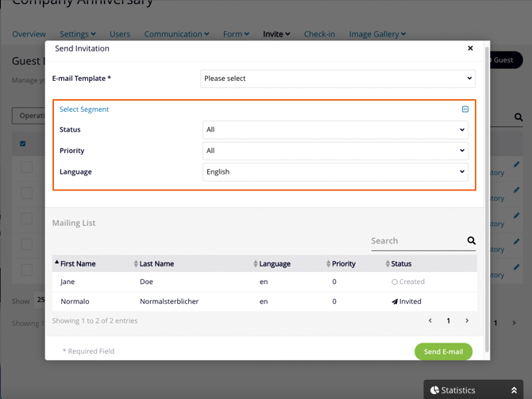
Task: Click the Send E-mail button
Action: [x=443, y=351]
